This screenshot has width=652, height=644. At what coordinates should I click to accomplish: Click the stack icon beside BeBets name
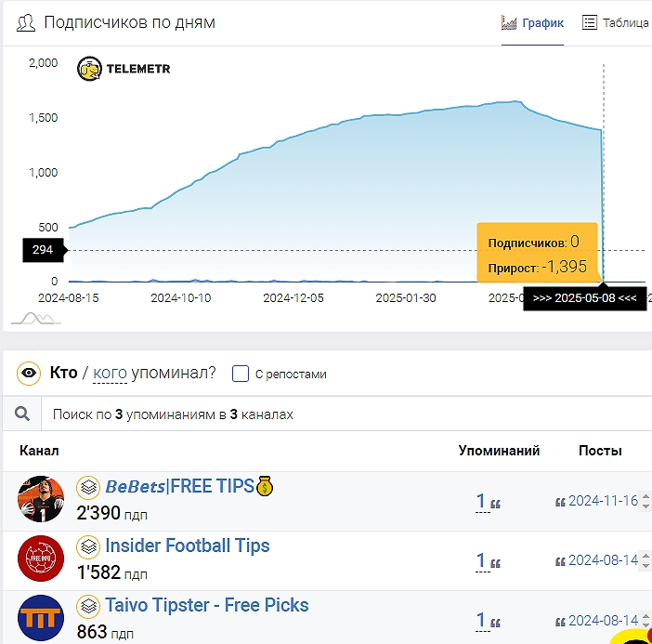87,487
